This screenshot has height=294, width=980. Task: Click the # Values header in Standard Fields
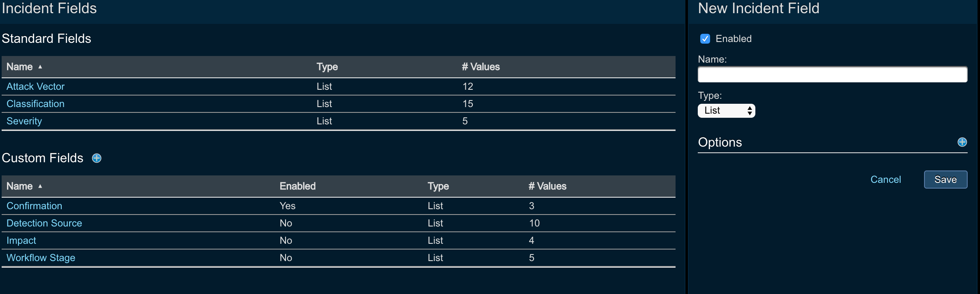point(481,67)
